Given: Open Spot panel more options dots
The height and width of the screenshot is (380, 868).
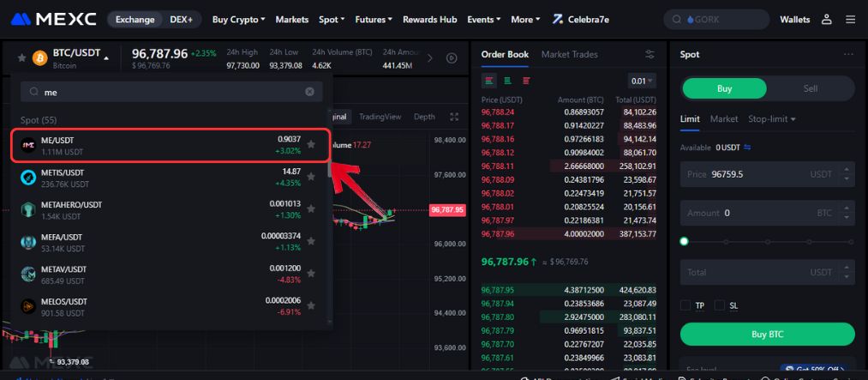Looking at the screenshot, I should (x=848, y=54).
